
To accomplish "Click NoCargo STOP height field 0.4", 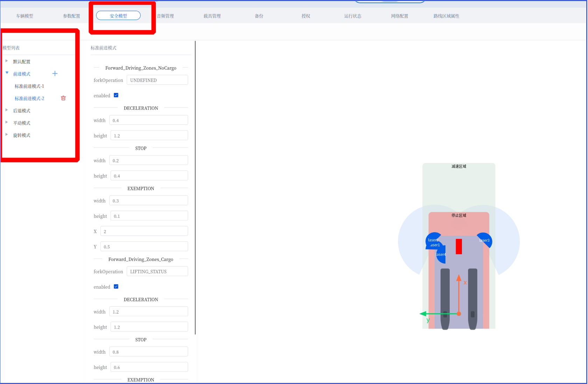I will pos(149,176).
